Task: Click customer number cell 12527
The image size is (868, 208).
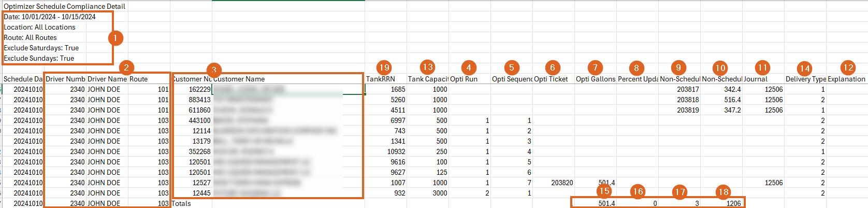Action: point(192,183)
